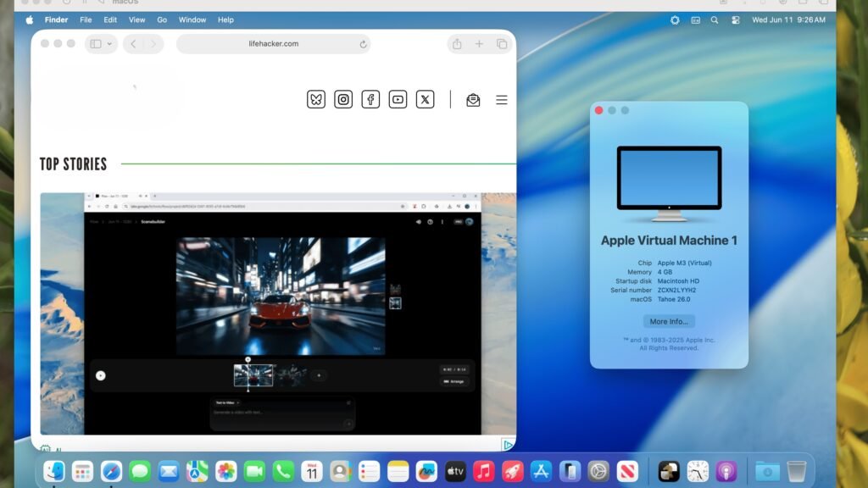Image resolution: width=868 pixels, height=488 pixels.
Task: Open the Window menu in the menu bar
Action: point(192,19)
